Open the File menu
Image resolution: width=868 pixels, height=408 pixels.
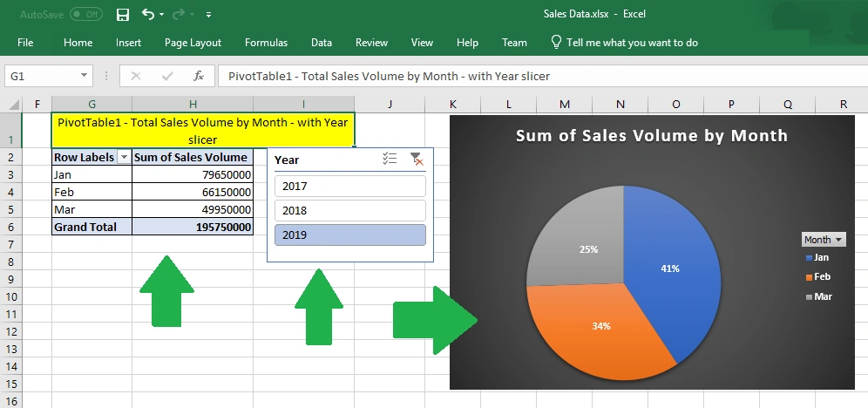click(x=25, y=43)
